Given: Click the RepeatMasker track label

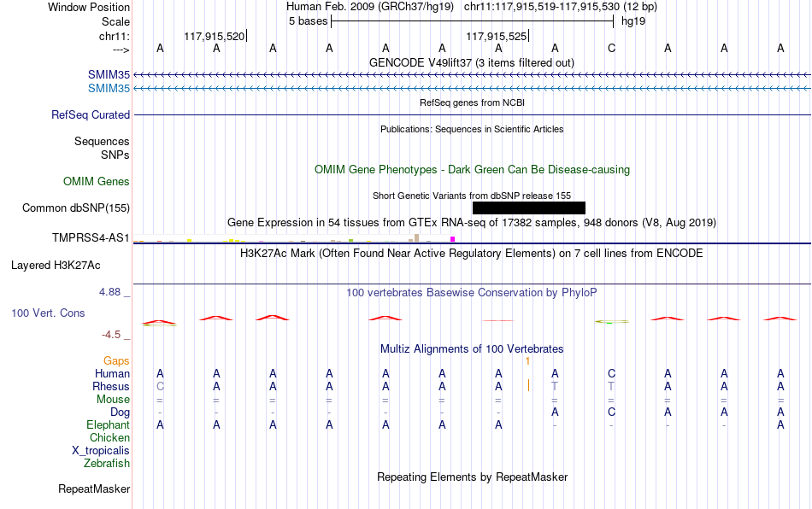Looking at the screenshot, I should coord(94,489).
